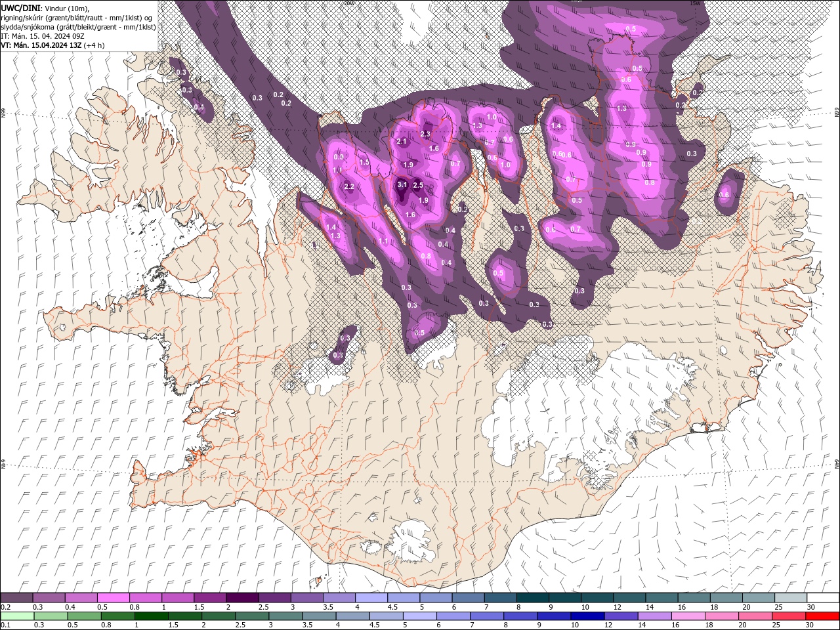Select the "20W" longitude label at the top edge
840x630 pixels.
tap(348, 3)
